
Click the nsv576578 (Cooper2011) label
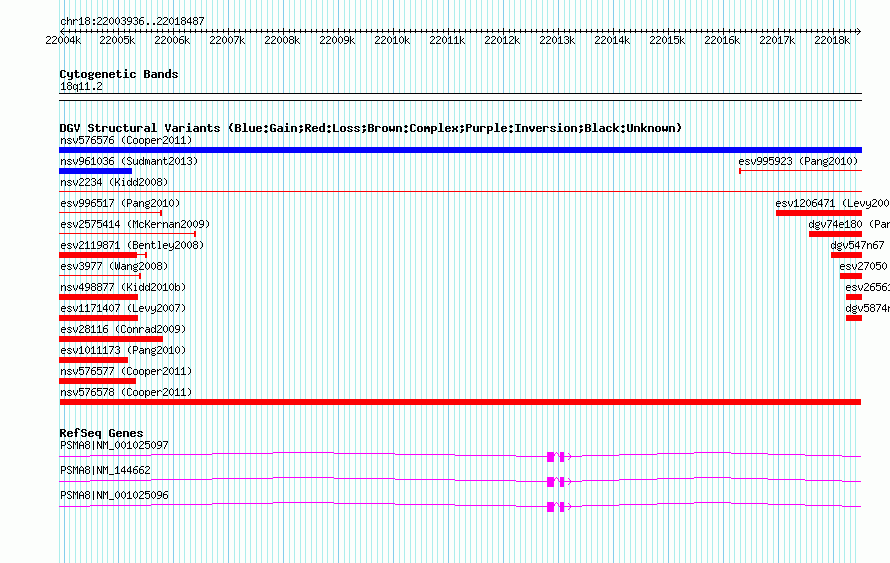coord(126,392)
